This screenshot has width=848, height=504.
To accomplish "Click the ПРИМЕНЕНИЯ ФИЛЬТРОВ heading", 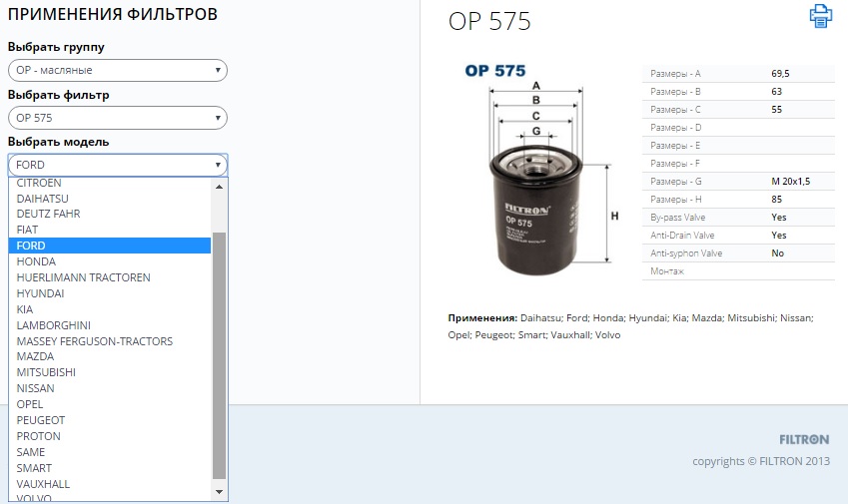I will 113,14.
